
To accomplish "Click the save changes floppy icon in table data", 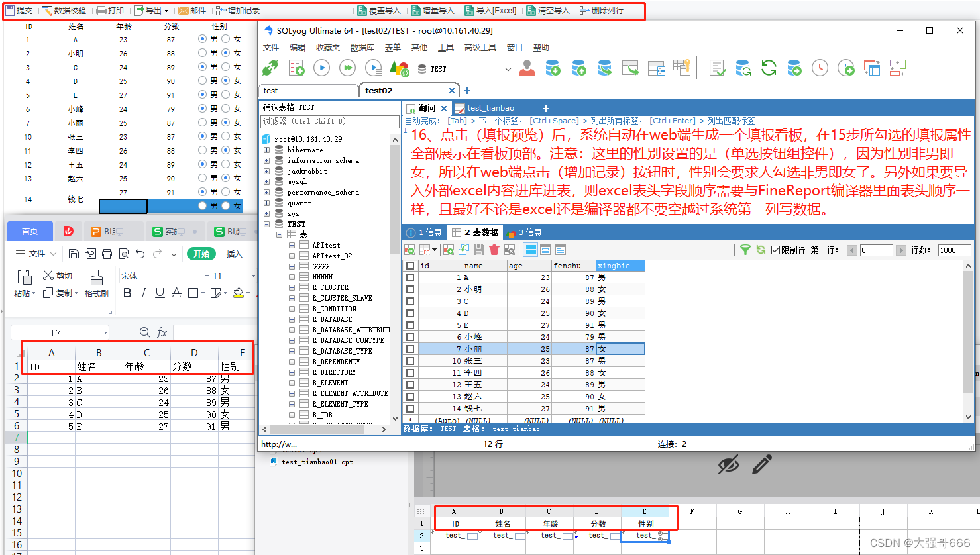I will 478,250.
